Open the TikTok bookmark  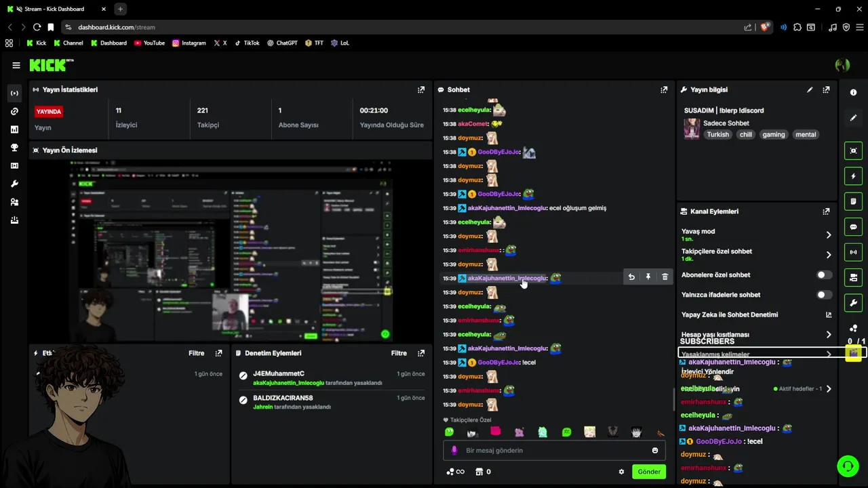[247, 43]
